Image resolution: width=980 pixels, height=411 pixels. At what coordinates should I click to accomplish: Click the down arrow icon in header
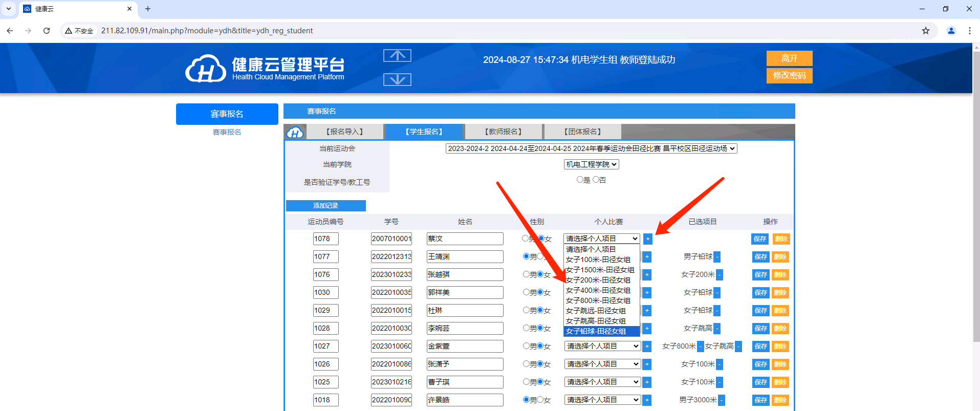point(397,80)
